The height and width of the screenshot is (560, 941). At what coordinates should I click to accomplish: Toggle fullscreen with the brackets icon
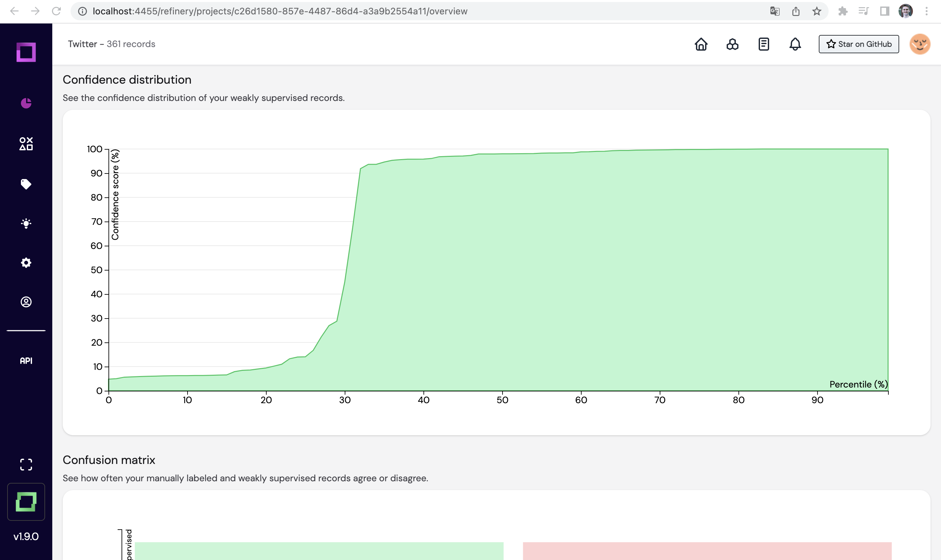(26, 465)
